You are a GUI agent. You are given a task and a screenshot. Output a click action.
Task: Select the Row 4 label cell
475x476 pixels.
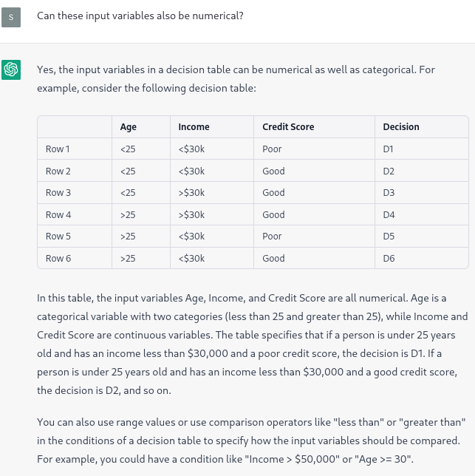75,214
